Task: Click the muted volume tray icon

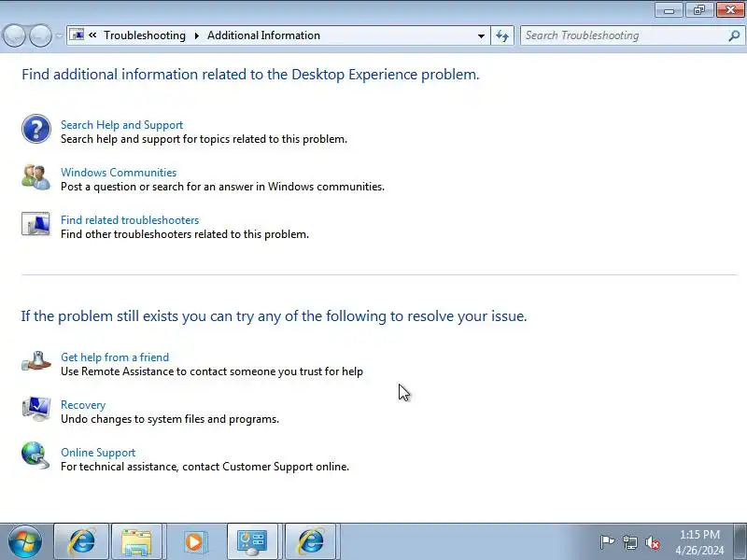Action: pos(653,542)
